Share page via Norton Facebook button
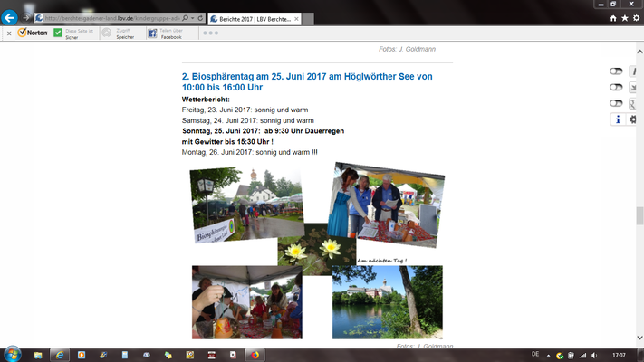The image size is (644, 362). pos(165,33)
